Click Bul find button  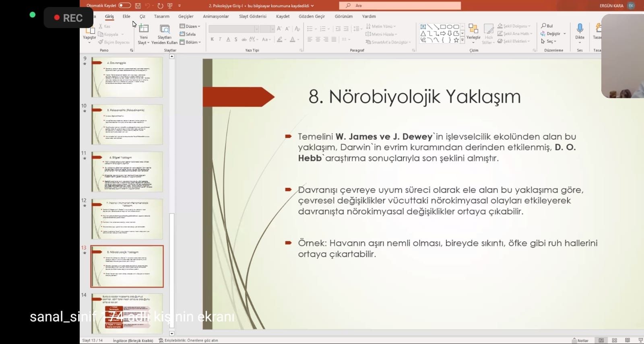pos(547,26)
